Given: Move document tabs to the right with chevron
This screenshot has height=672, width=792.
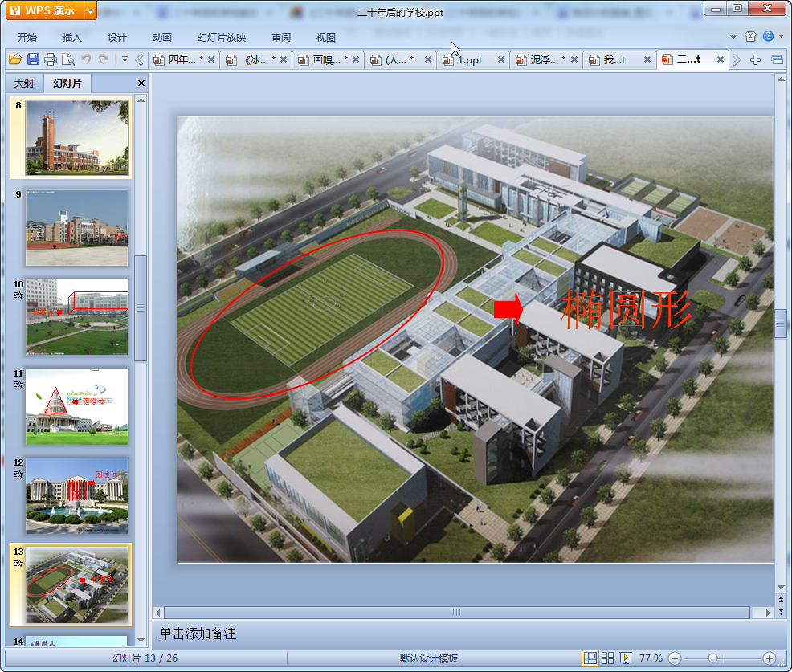Looking at the screenshot, I should 737,60.
